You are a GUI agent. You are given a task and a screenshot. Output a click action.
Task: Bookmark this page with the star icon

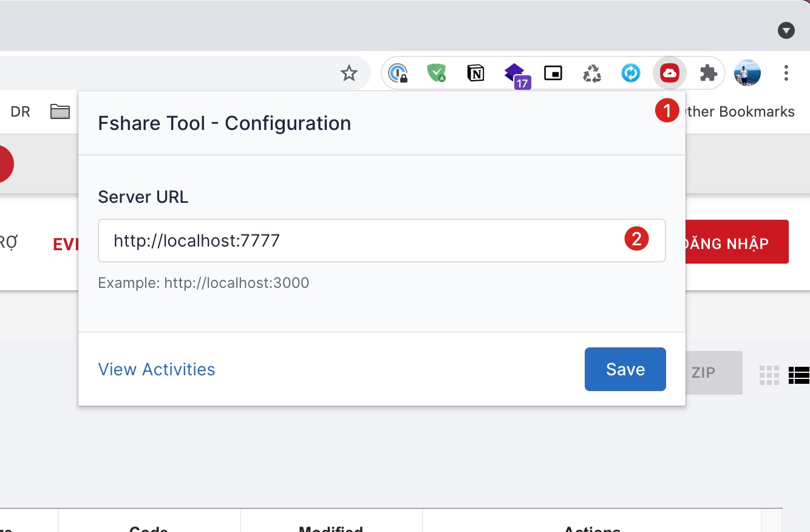(x=349, y=73)
